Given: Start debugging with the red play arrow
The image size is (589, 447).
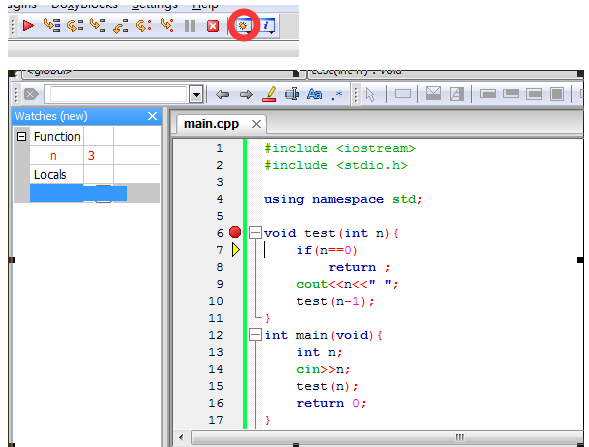Looking at the screenshot, I should tap(28, 26).
